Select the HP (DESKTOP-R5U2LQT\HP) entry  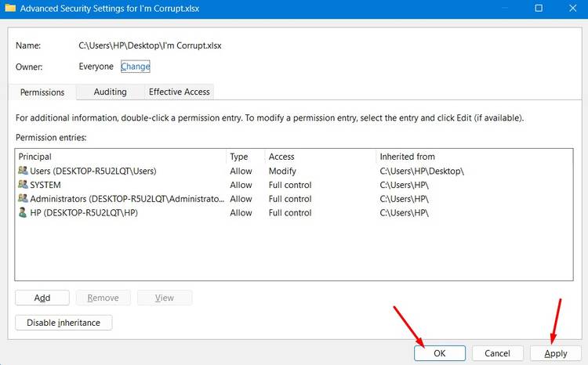click(x=294, y=212)
